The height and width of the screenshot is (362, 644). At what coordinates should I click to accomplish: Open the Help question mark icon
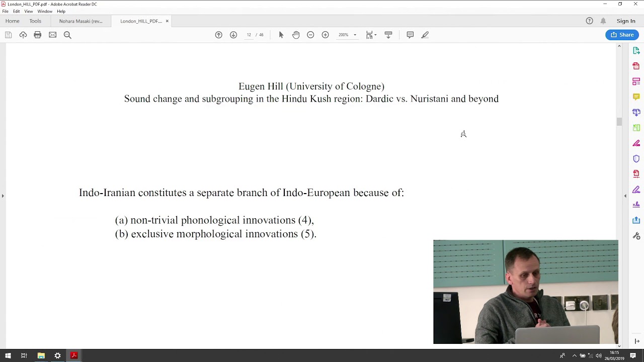coord(589,21)
